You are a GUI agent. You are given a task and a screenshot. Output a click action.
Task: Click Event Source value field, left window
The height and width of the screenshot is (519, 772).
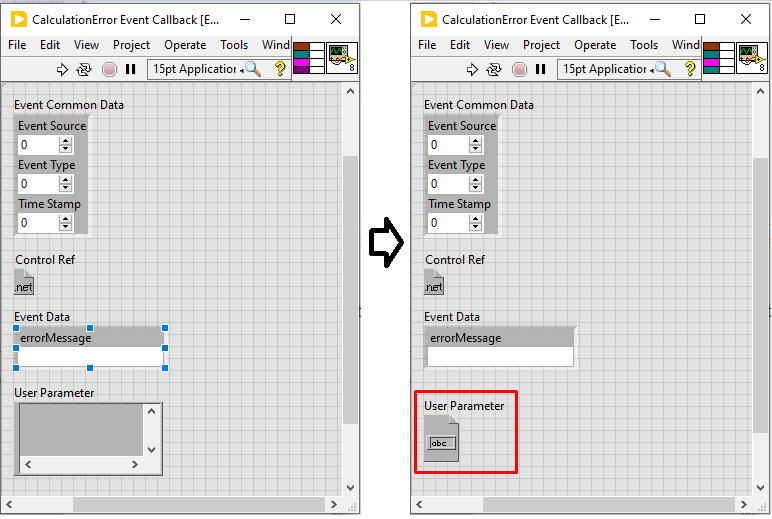(x=38, y=145)
